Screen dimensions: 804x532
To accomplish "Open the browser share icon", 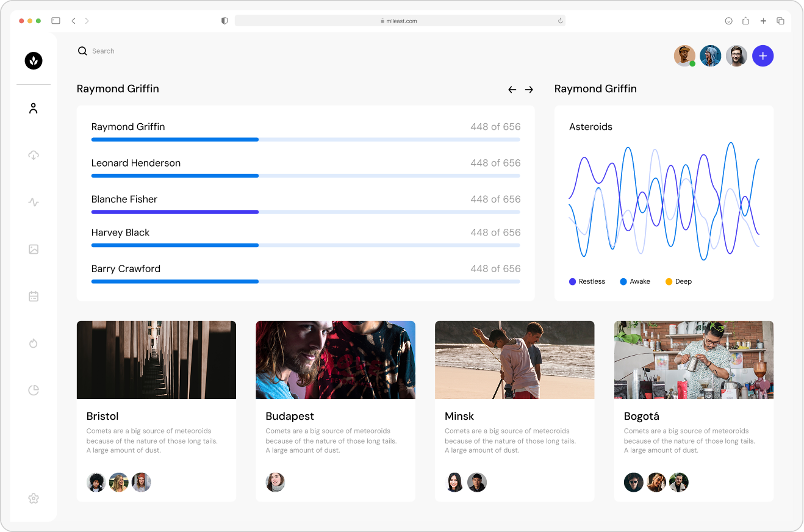I will (x=745, y=21).
